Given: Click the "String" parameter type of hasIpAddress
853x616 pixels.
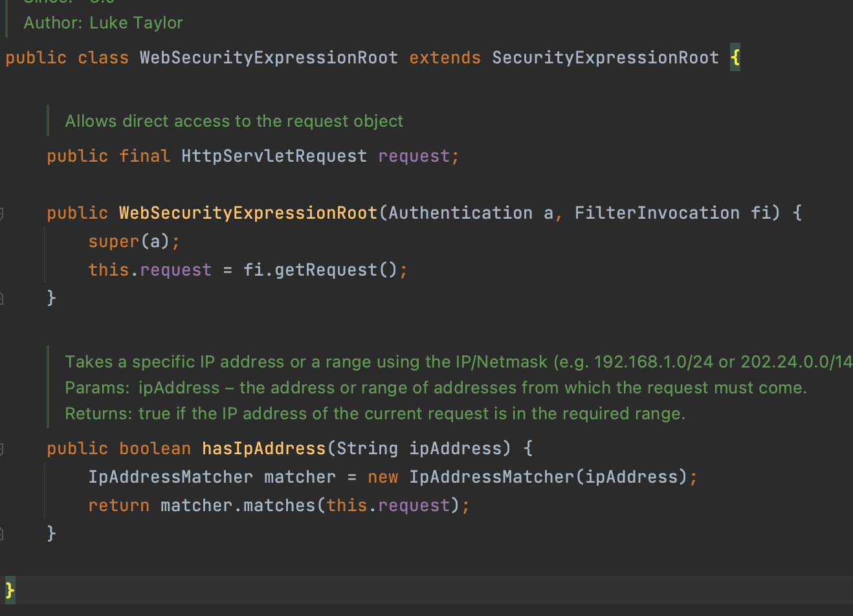Looking at the screenshot, I should coord(368,448).
